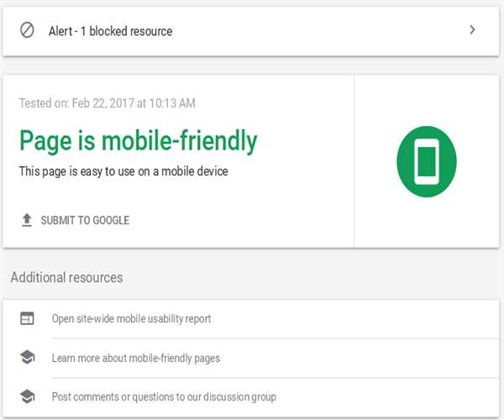Click the Tested on Feb 22, 2017 timestamp

pyautogui.click(x=107, y=103)
